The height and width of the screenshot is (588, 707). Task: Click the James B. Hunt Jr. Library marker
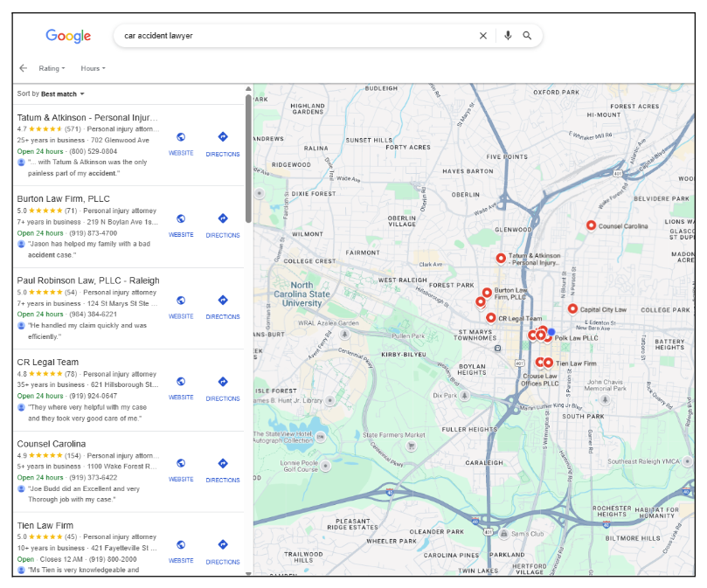click(330, 400)
